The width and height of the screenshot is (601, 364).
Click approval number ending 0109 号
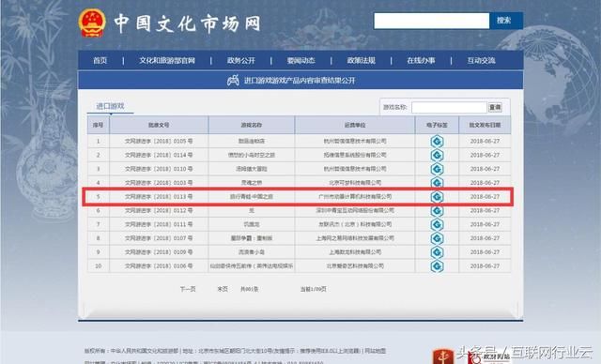point(159,251)
